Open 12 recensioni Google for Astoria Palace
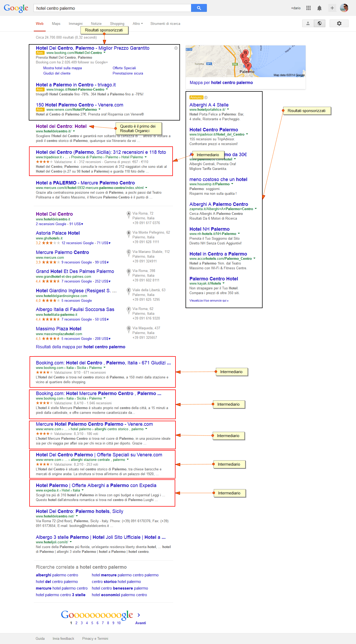The height and width of the screenshot is (644, 356). pyautogui.click(x=78, y=243)
